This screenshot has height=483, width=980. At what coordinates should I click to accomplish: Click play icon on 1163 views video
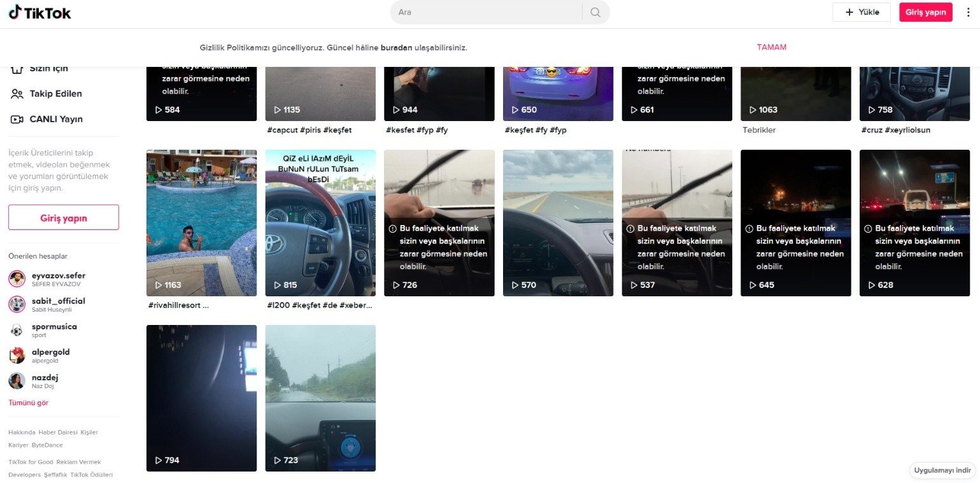159,285
